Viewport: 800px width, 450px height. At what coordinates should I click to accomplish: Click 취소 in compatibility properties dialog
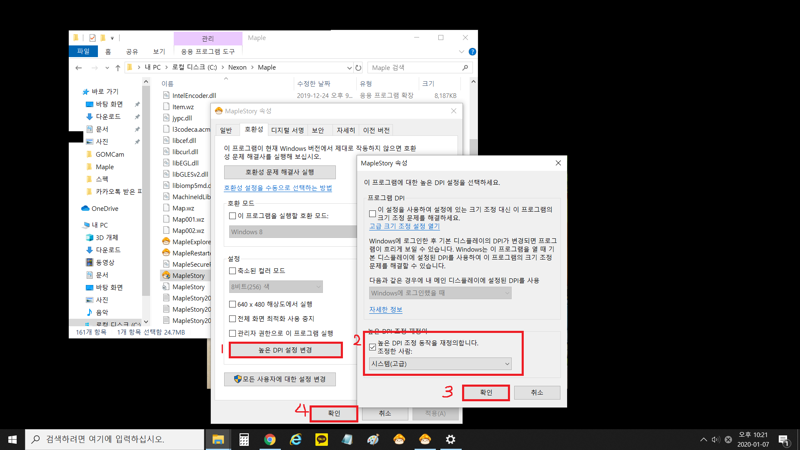pyautogui.click(x=385, y=413)
